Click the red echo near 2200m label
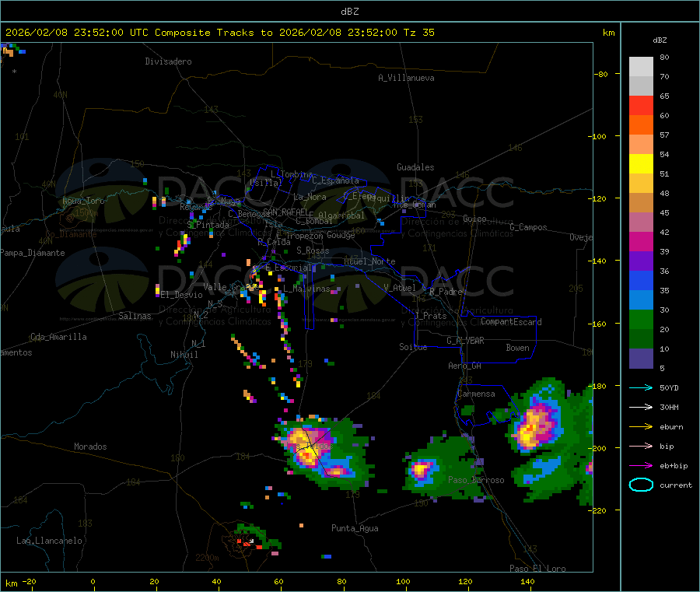 [x=245, y=542]
